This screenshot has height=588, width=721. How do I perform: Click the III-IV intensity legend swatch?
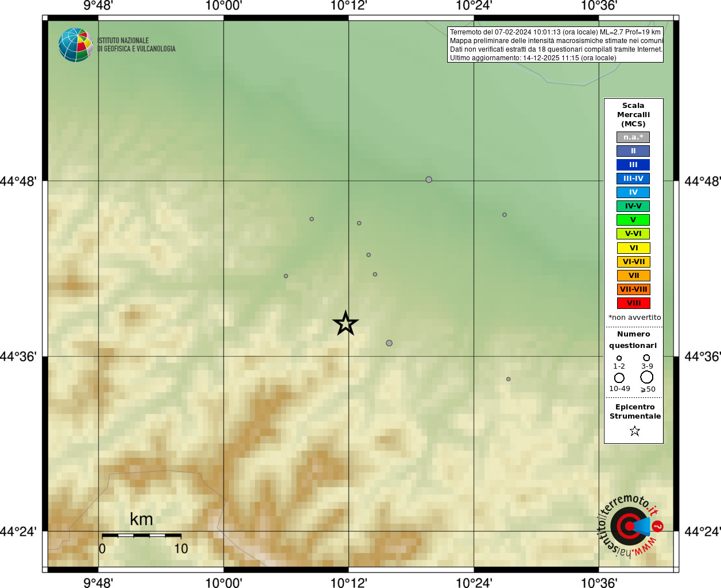click(633, 179)
